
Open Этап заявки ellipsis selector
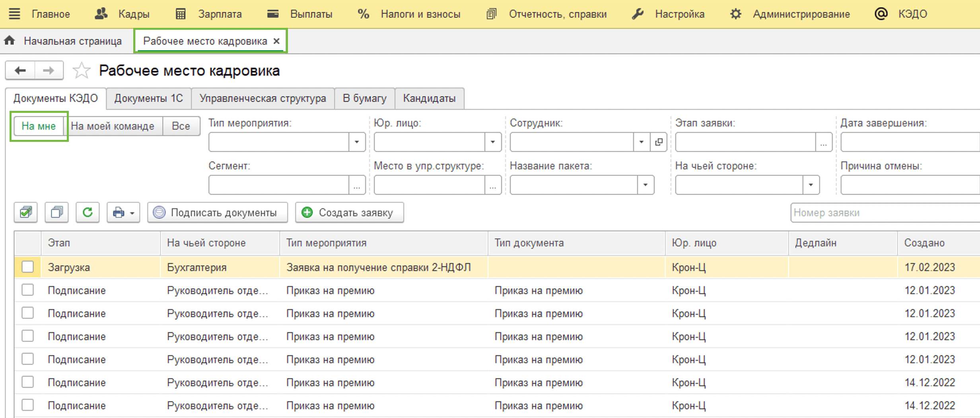pyautogui.click(x=824, y=142)
